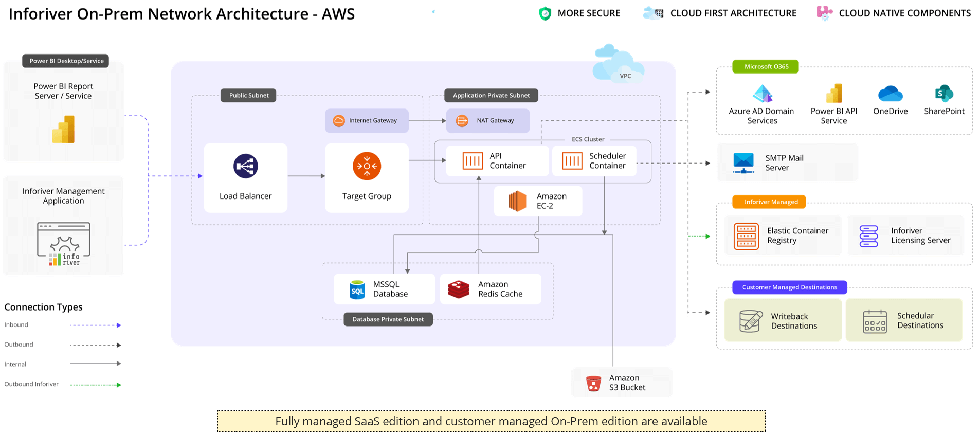Click the Microsoft O365 green label
980x435 pixels.
click(766, 66)
